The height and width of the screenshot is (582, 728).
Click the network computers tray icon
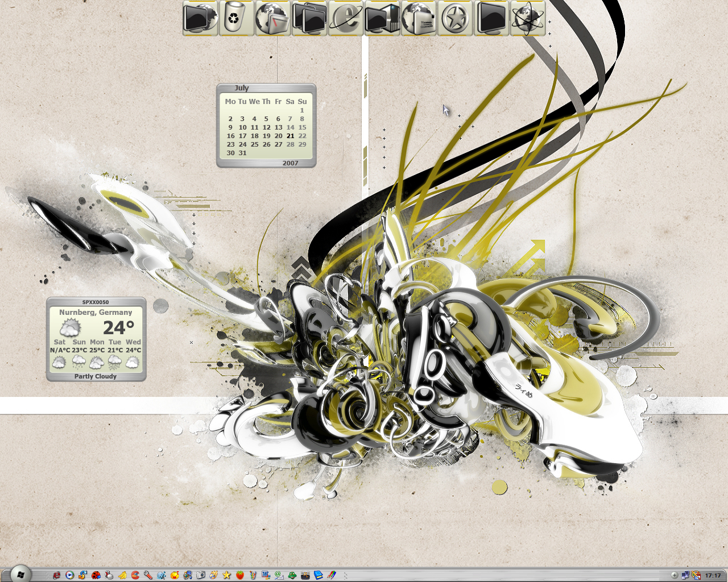(685, 575)
